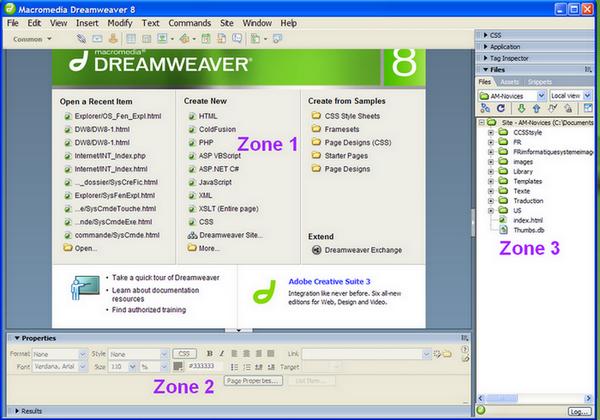Click the Adobe Creative Suite 3 link
Screen dimensions: 600x420
coord(329,282)
